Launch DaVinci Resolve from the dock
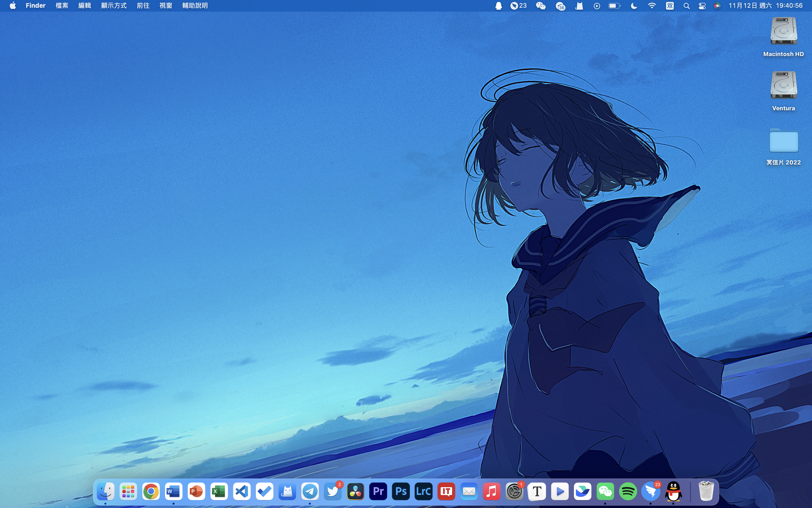This screenshot has width=812, height=508. coord(355,492)
